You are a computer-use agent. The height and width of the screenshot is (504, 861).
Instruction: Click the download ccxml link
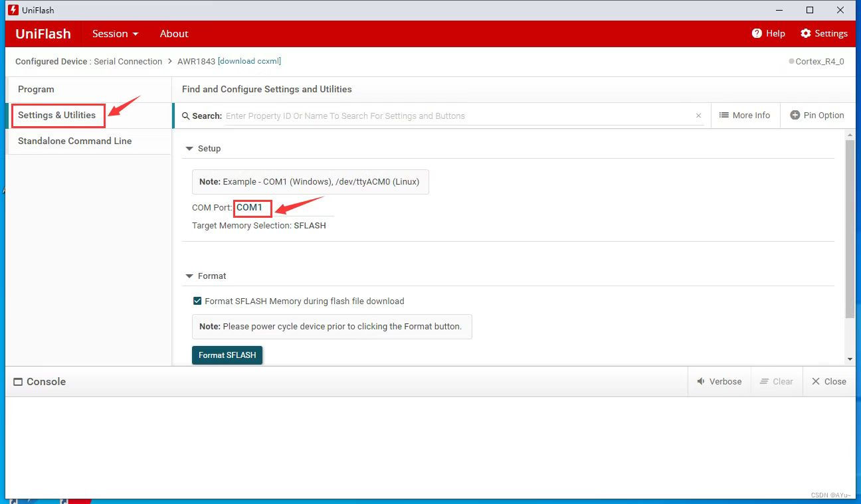[x=249, y=61]
